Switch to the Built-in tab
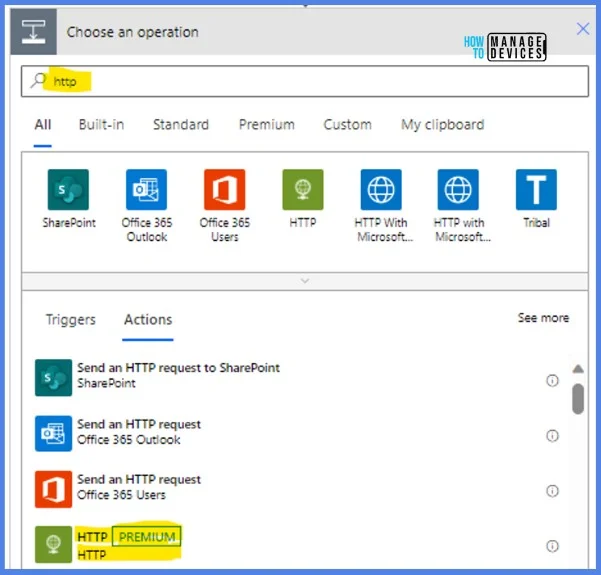The image size is (601, 575). pyautogui.click(x=102, y=125)
